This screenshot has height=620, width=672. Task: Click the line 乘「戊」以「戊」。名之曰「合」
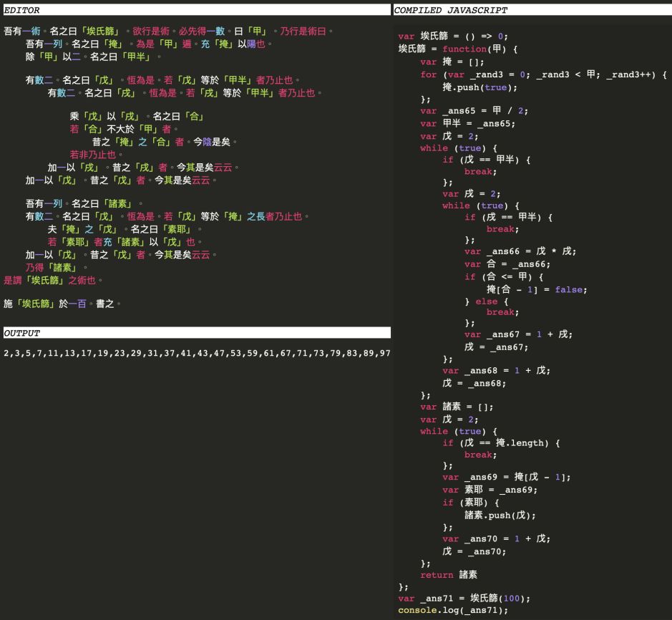click(x=137, y=116)
